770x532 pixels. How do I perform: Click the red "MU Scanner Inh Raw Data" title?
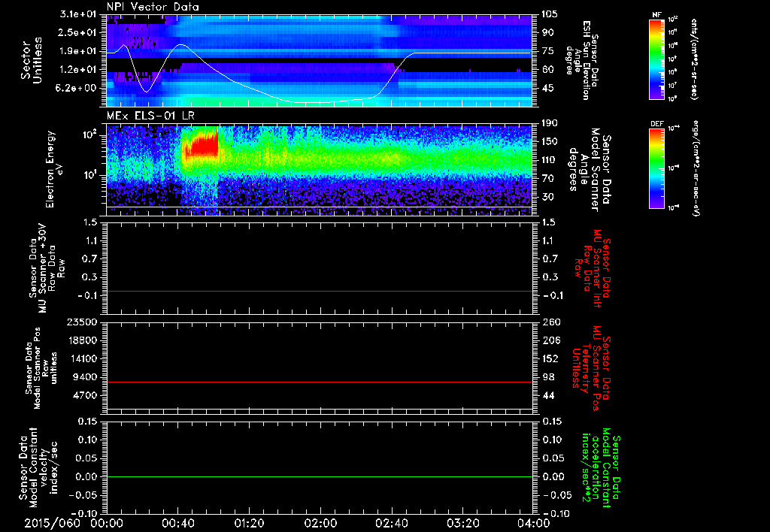pyautogui.click(x=592, y=268)
